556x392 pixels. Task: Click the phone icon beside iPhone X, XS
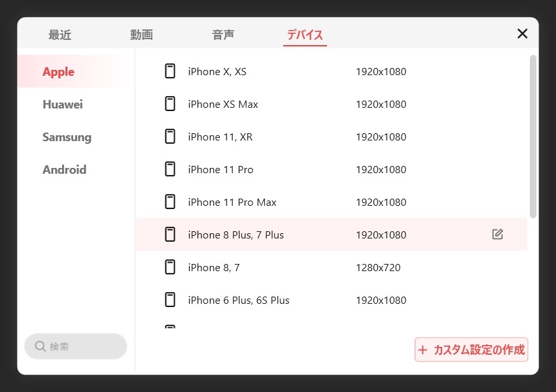click(170, 71)
